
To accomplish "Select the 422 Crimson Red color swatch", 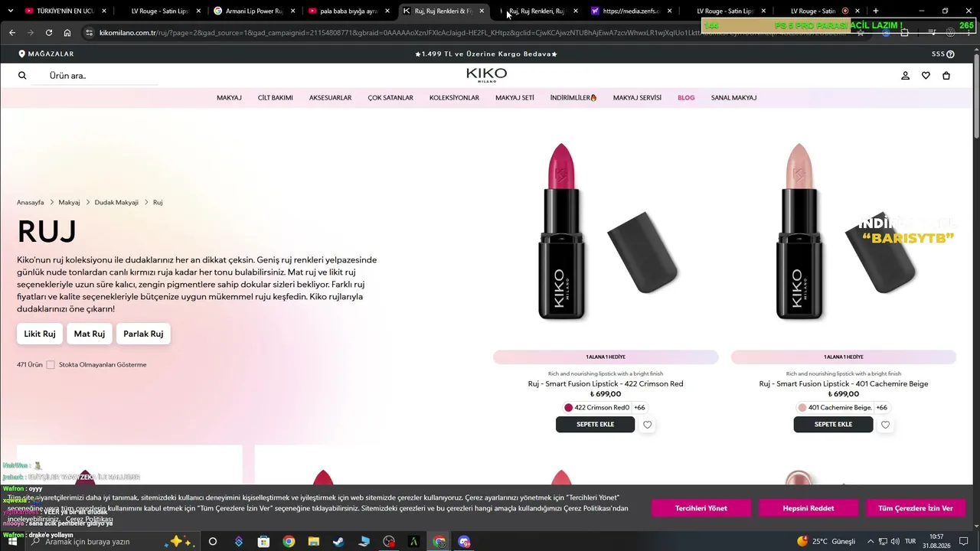I will (568, 408).
